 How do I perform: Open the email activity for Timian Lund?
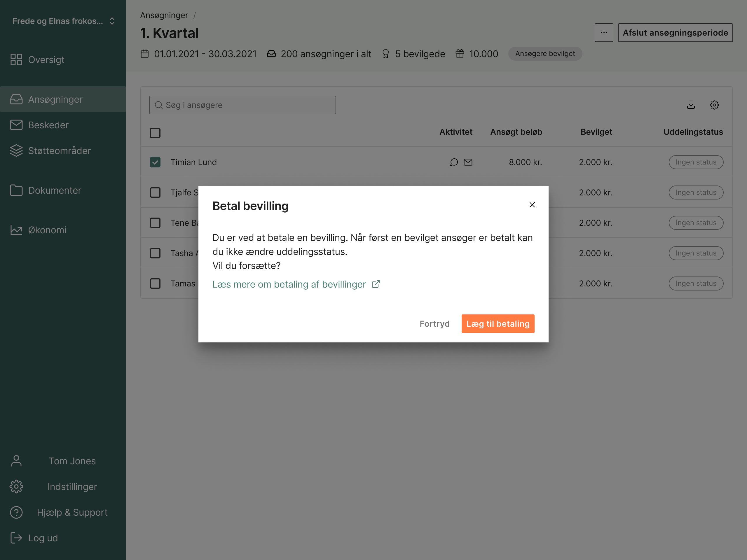(x=468, y=162)
